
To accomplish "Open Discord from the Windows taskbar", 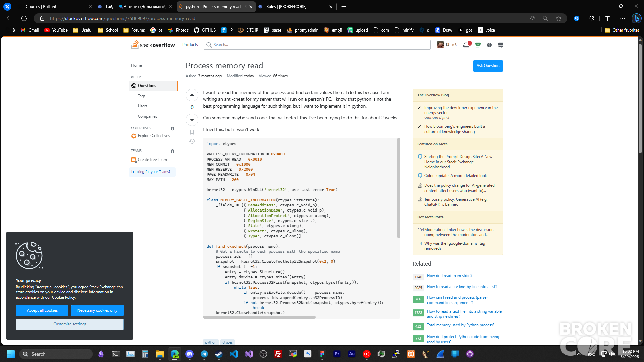I will tap(190, 354).
